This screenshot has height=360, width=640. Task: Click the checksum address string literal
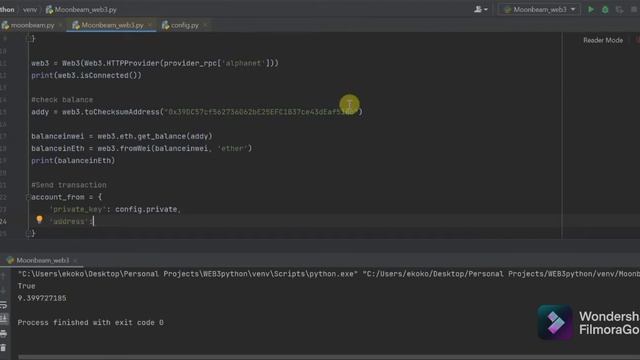[x=260, y=112]
